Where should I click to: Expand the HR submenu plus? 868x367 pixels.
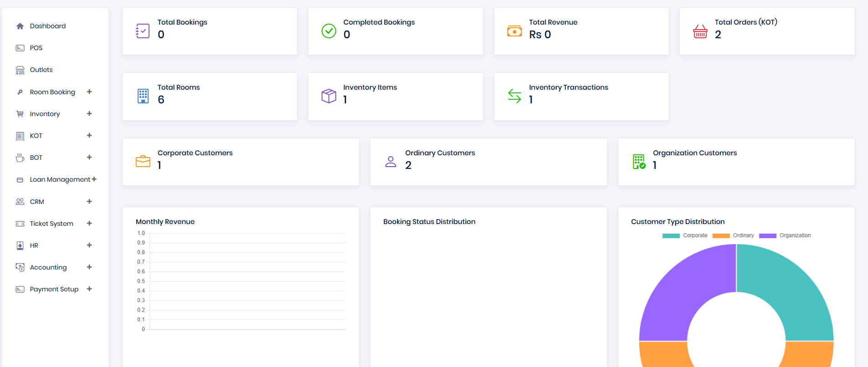tap(89, 245)
